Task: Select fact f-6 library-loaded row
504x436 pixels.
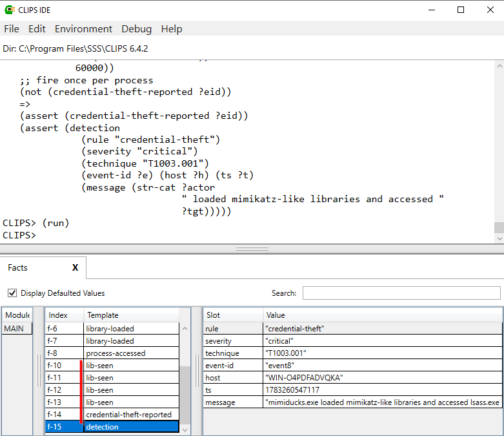Action: coord(112,329)
